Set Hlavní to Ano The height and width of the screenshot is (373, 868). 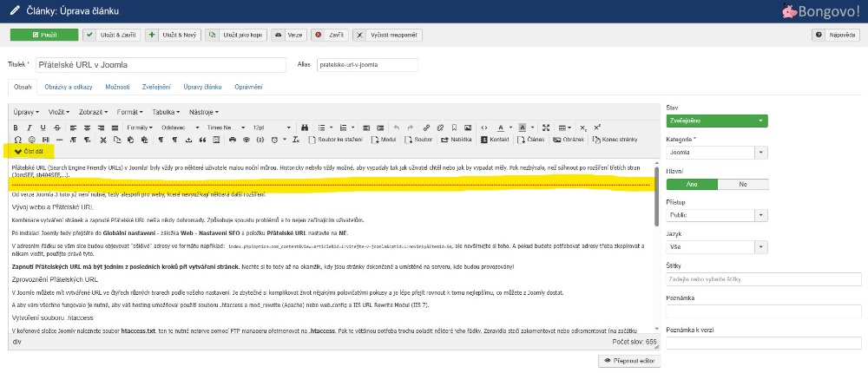pyautogui.click(x=691, y=184)
